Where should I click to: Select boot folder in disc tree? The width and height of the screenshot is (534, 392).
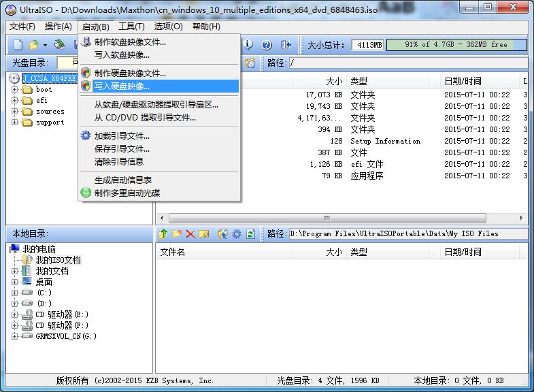click(44, 90)
